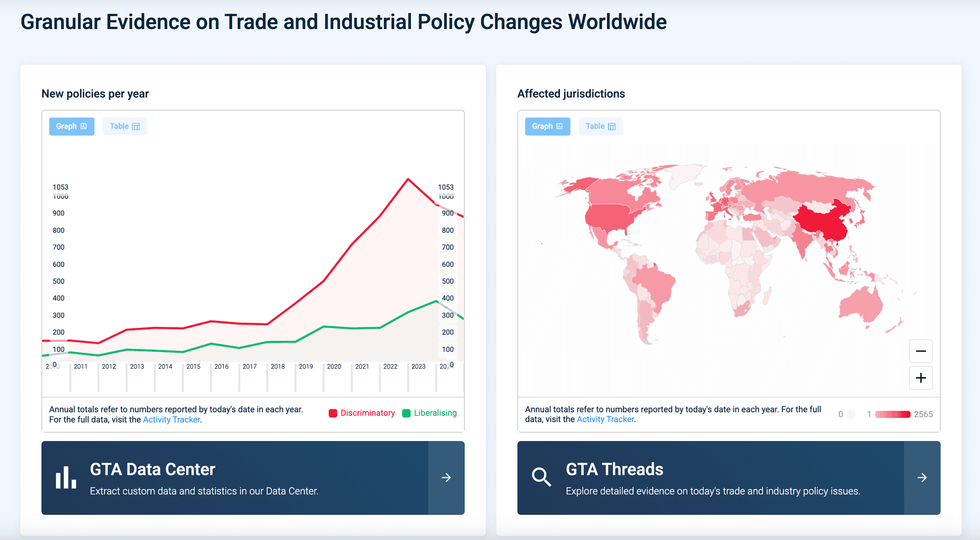The image size is (980, 540).
Task: Click the 2023 peak on Discriminatory line
Action: (x=408, y=179)
